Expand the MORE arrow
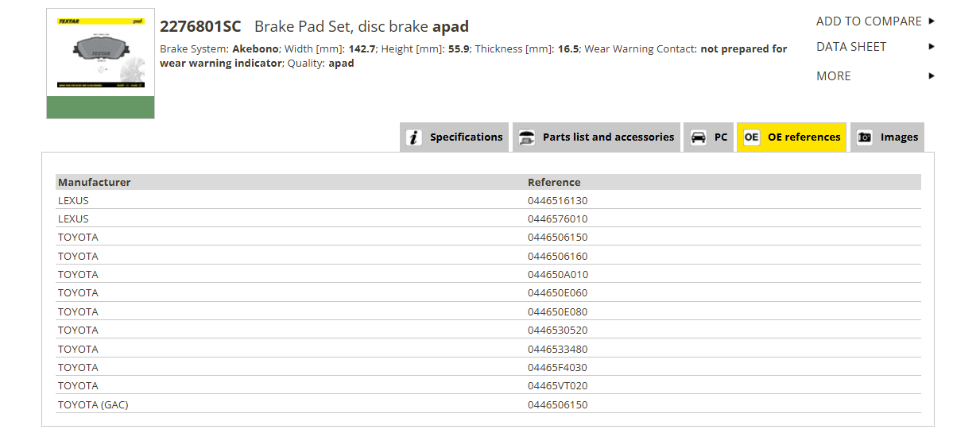Screen dimensions: 980x433 (x=932, y=76)
